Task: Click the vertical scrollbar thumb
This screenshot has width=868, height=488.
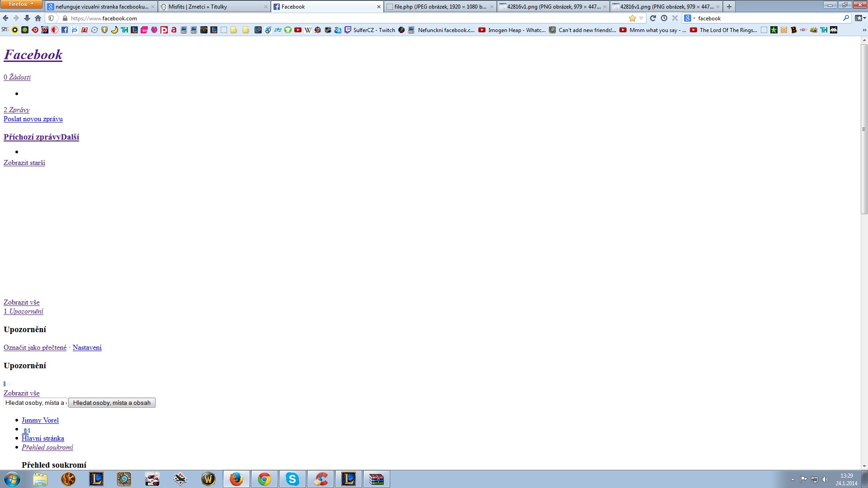Action: coord(864,129)
